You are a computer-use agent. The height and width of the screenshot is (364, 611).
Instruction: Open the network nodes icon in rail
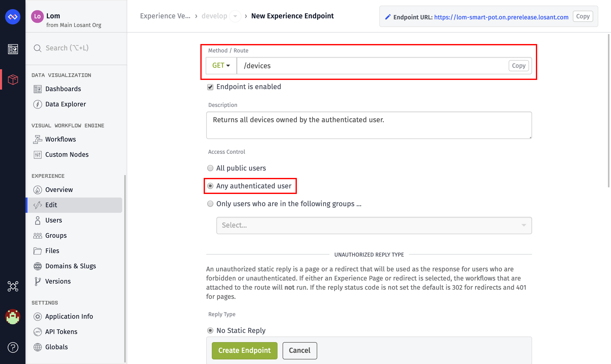click(13, 286)
